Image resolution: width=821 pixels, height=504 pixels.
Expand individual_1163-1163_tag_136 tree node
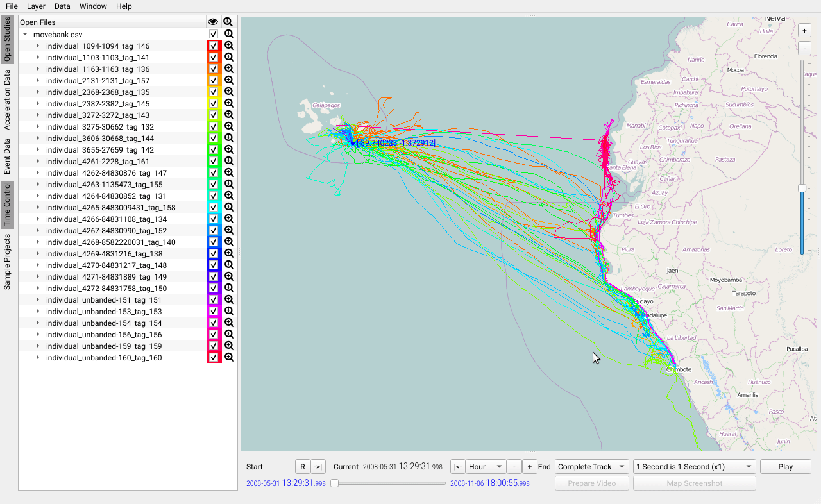[38, 69]
